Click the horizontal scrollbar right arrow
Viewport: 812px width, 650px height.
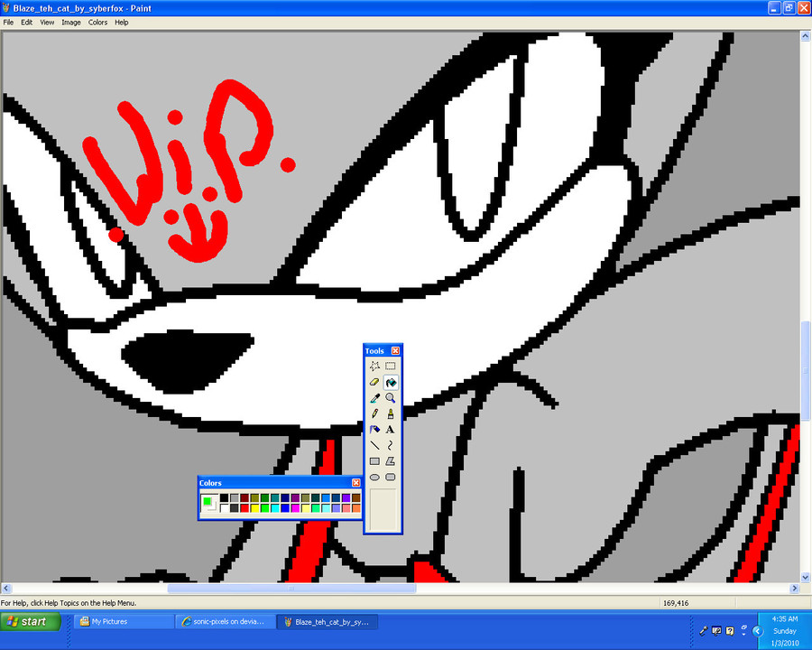click(x=794, y=589)
